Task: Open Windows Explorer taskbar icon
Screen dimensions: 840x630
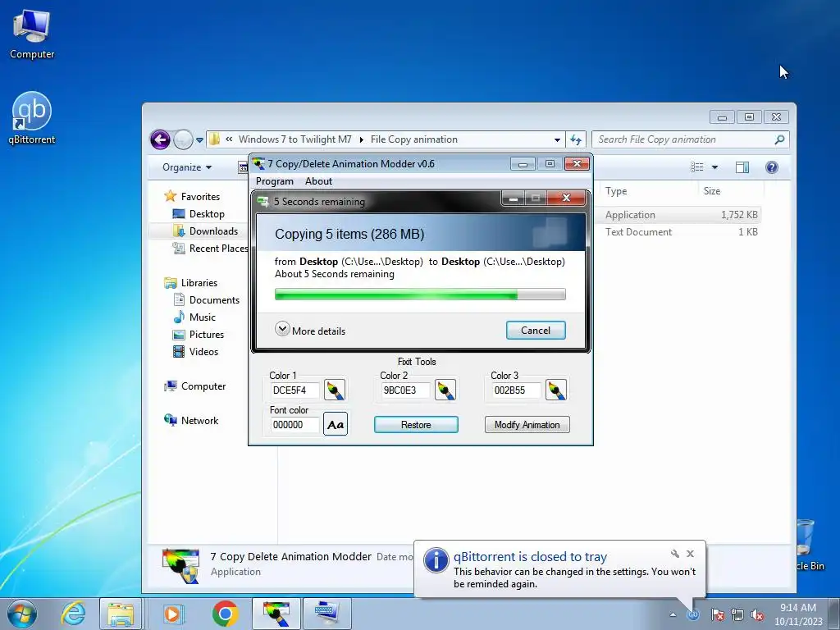Action: tap(121, 614)
